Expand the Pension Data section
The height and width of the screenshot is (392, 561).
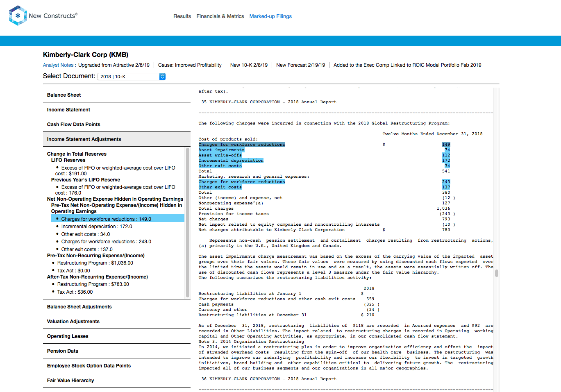117,351
